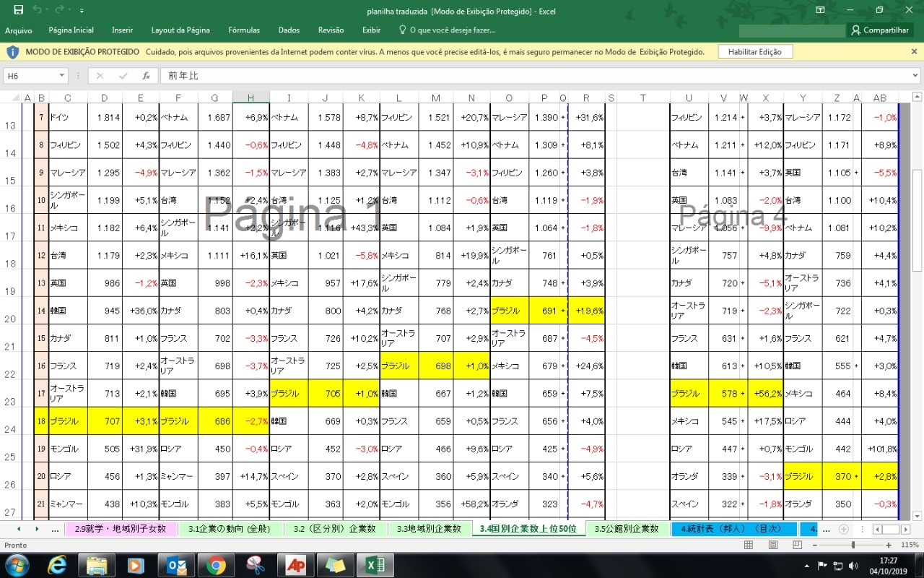Screen dimensions: 924x578
Task: Switch to Normal view icon
Action: [749, 545]
